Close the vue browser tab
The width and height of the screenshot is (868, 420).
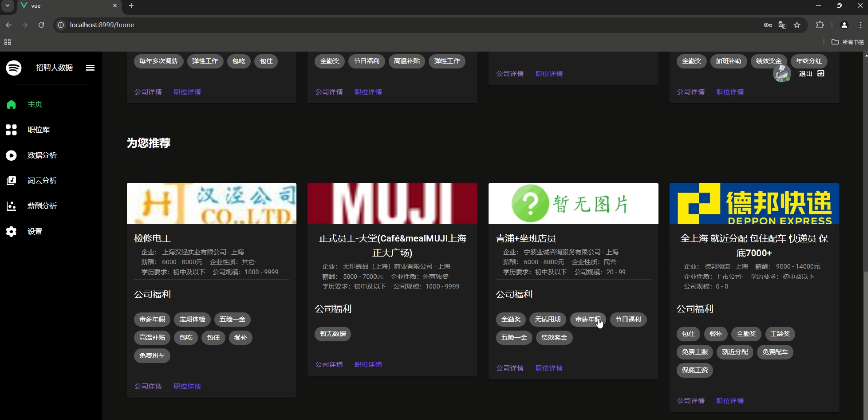pyautogui.click(x=115, y=6)
